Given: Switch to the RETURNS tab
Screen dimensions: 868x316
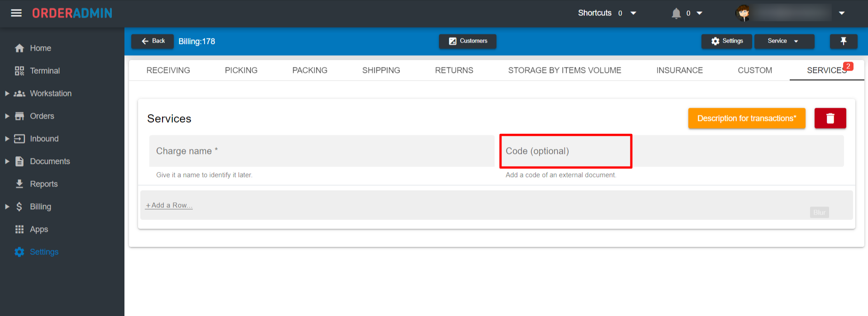Looking at the screenshot, I should pos(454,70).
